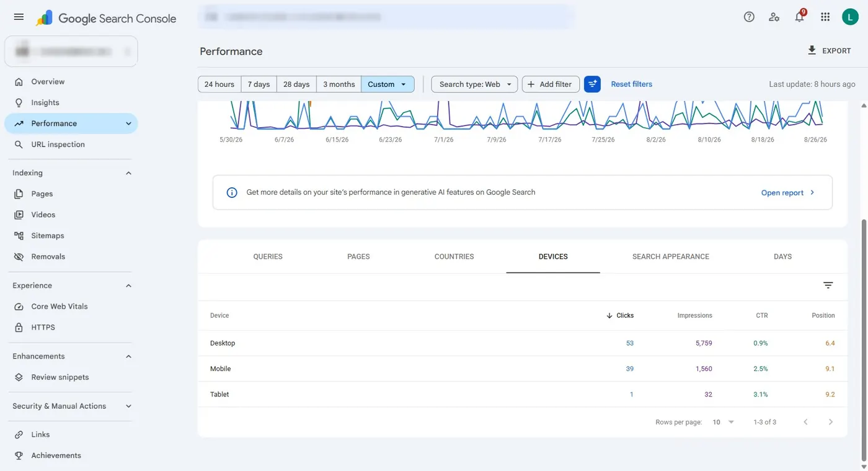868x471 pixels.
Task: Click the Pages icon in sidebar
Action: (x=19, y=194)
